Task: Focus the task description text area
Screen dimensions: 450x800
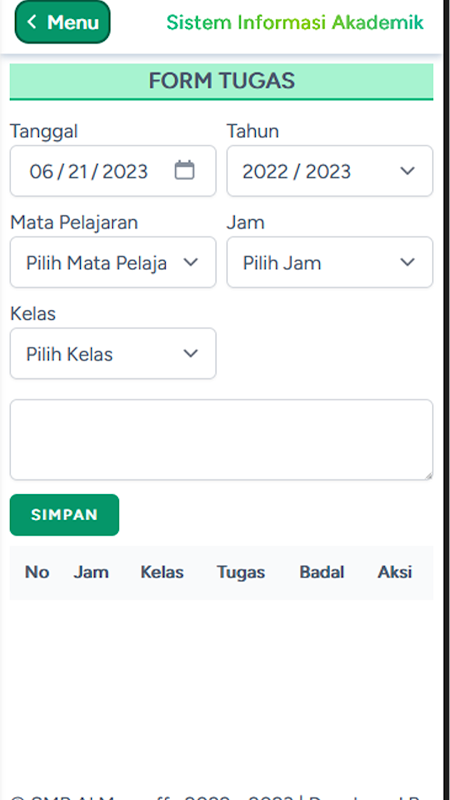Action: pos(221,440)
